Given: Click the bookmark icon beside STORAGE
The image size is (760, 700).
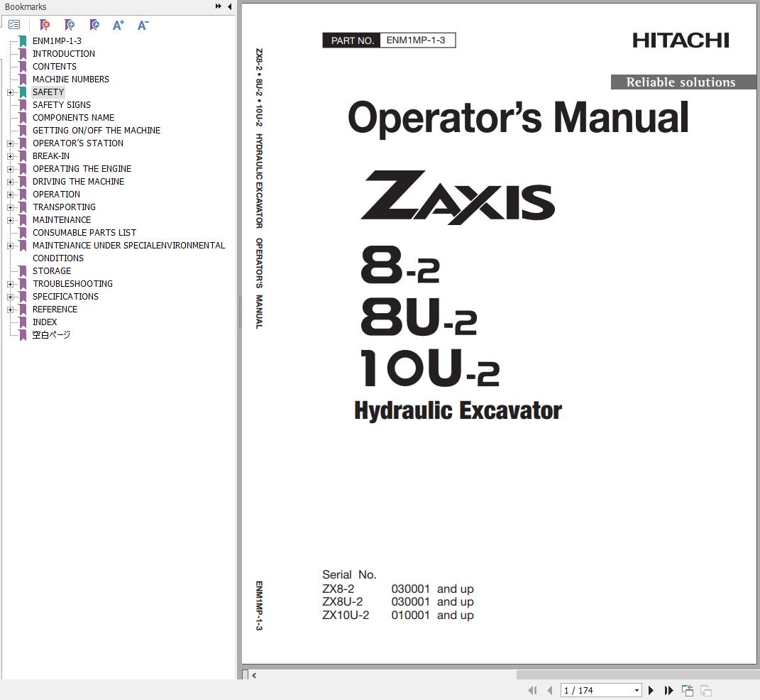Looking at the screenshot, I should [22, 271].
